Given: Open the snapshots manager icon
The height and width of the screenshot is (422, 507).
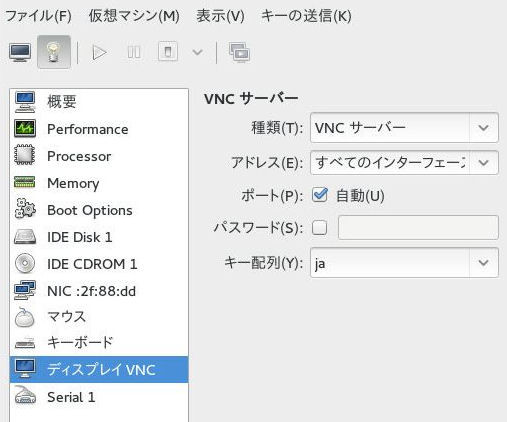Looking at the screenshot, I should click(x=239, y=52).
